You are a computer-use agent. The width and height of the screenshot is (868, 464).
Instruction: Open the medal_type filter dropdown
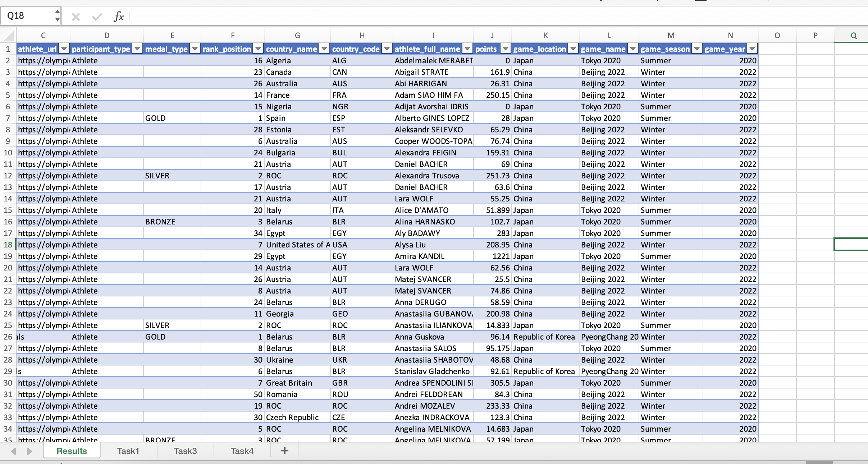click(195, 49)
